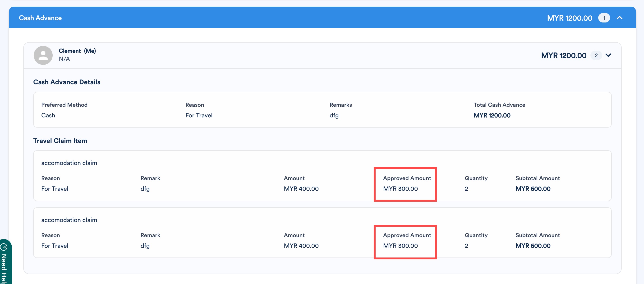Click the Need Help question mark icon
This screenshot has height=284, width=644.
[x=4, y=247]
